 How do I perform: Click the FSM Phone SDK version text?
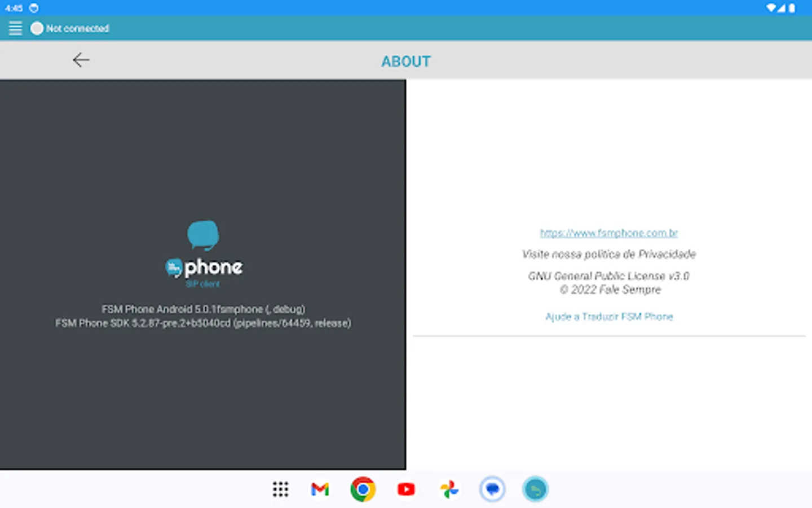tap(203, 323)
